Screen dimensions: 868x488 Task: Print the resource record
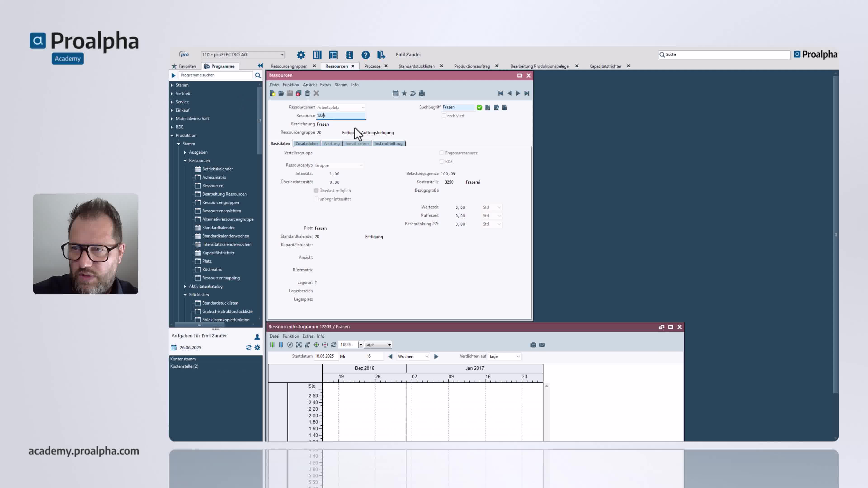pos(422,93)
